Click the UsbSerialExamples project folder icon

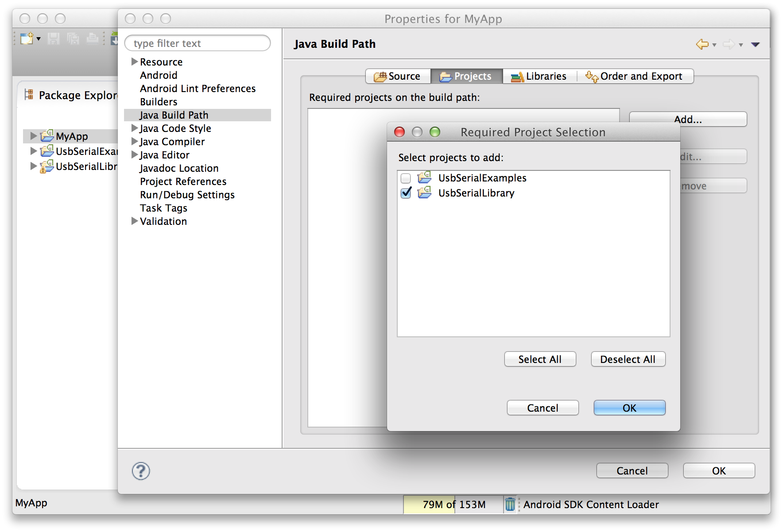(x=424, y=177)
